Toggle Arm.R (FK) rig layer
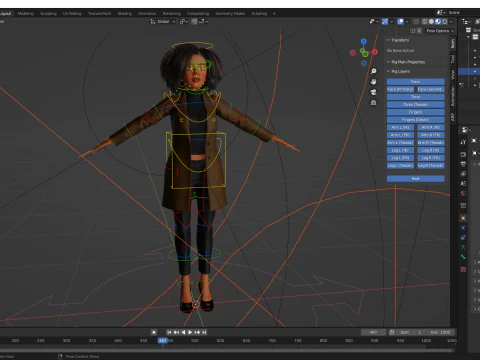This screenshot has height=360, width=480. [431, 135]
